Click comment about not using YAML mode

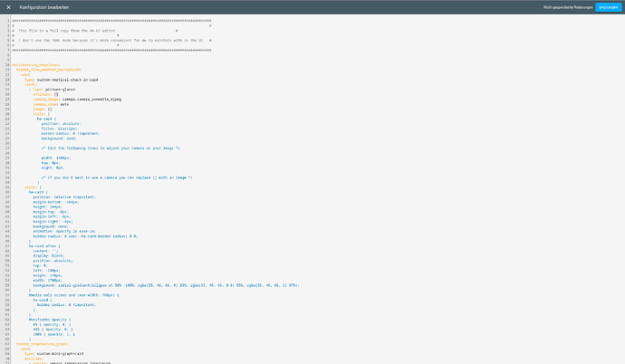(111, 40)
